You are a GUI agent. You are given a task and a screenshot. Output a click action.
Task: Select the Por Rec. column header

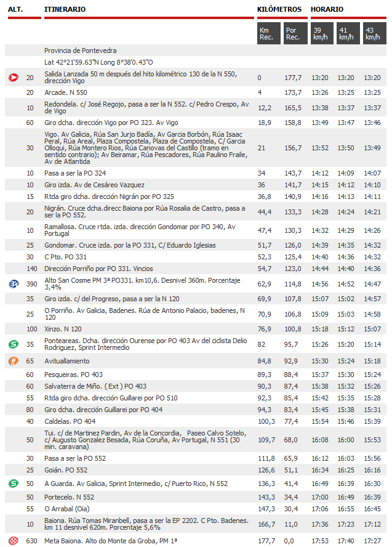(x=295, y=33)
